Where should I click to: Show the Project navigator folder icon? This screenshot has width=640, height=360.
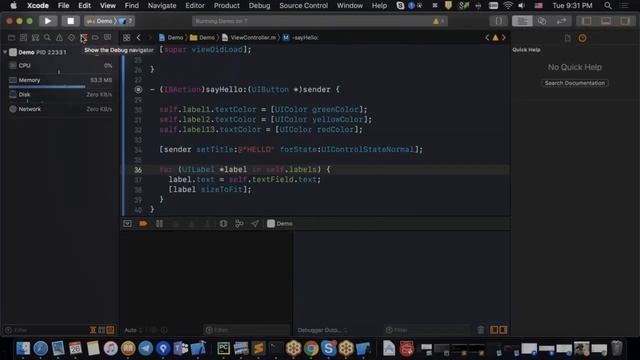11,38
